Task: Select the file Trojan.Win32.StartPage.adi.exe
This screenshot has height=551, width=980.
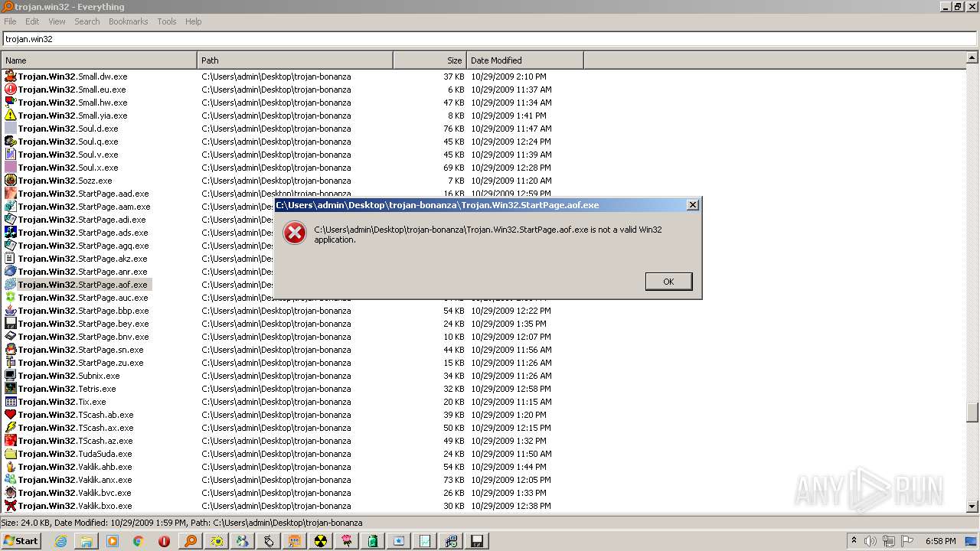Action: [82, 220]
